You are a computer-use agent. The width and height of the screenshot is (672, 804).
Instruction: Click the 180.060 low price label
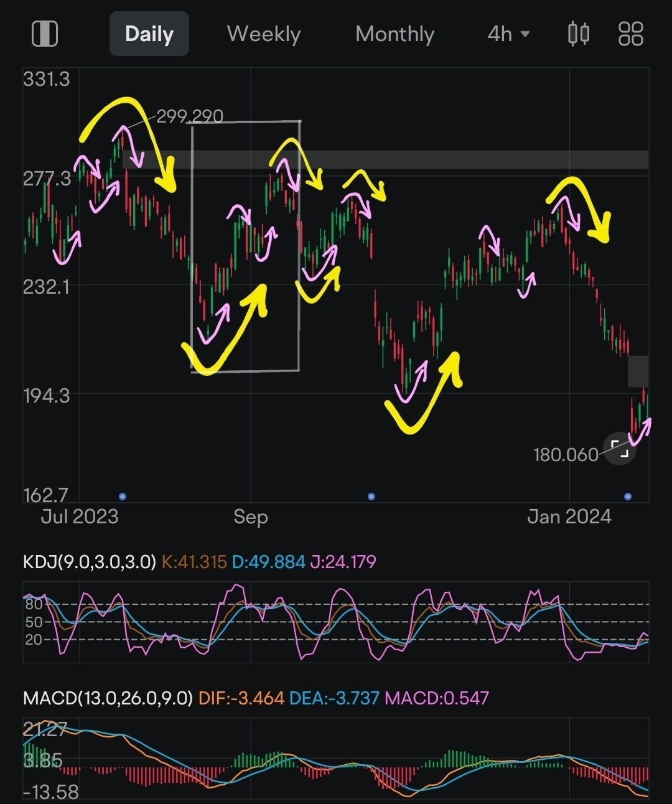pyautogui.click(x=566, y=455)
